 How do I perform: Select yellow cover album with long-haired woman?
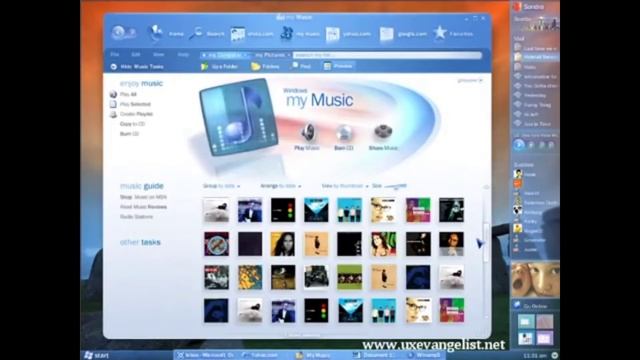click(x=283, y=244)
